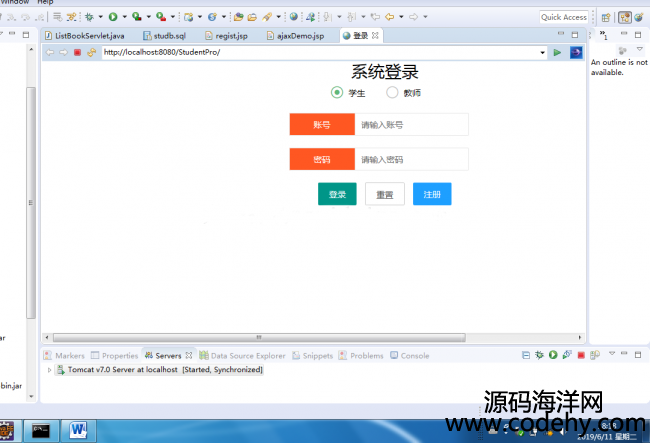The image size is (650, 443).
Task: Open the Snippets tab
Action: (x=313, y=356)
